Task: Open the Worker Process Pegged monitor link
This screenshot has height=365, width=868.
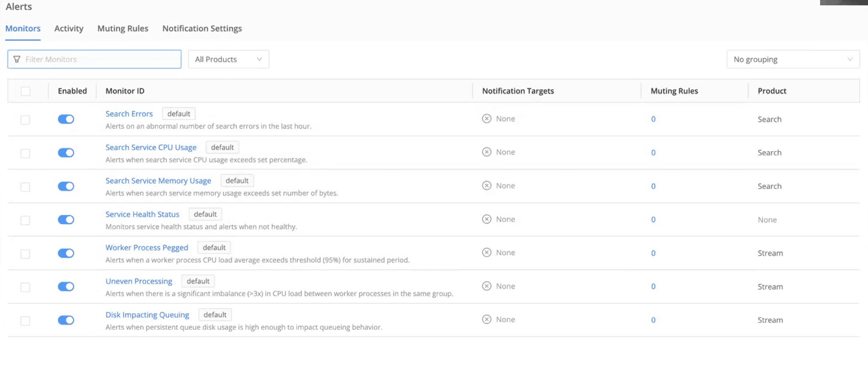Action: (147, 248)
